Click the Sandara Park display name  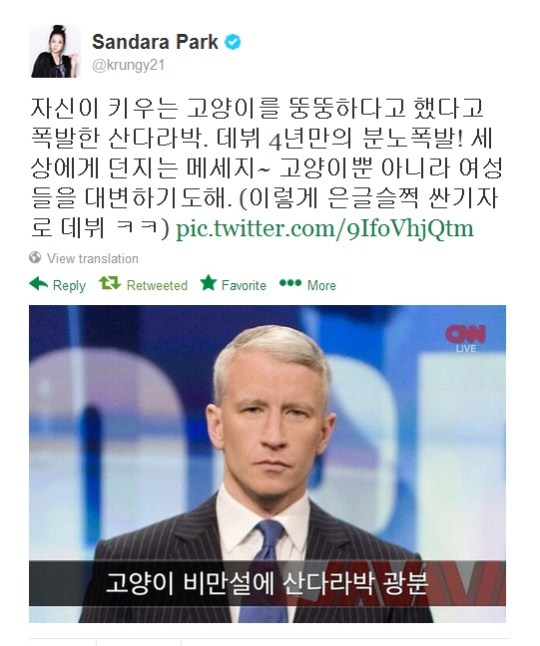[155, 42]
